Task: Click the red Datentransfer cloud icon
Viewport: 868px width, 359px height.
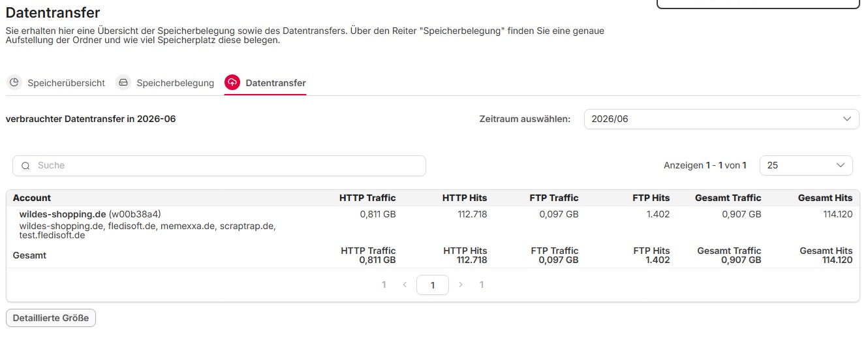Action: click(x=232, y=82)
